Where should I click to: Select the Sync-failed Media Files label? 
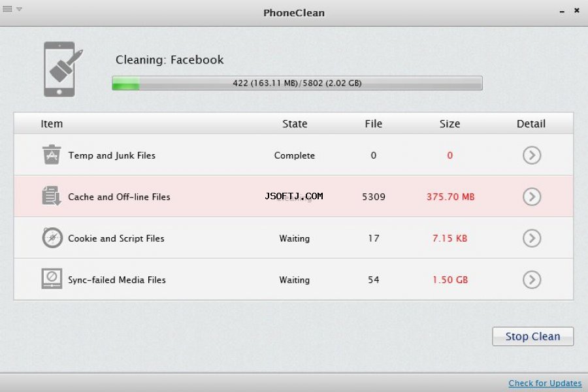pos(117,280)
